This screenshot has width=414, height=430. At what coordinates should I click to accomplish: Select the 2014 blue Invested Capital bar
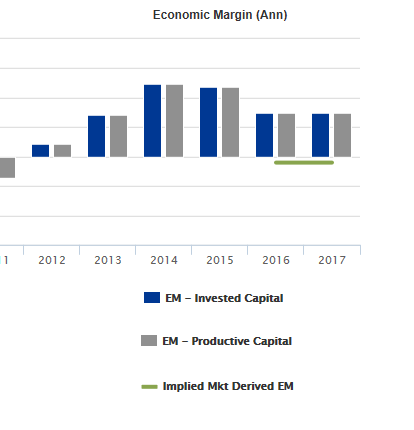152,121
